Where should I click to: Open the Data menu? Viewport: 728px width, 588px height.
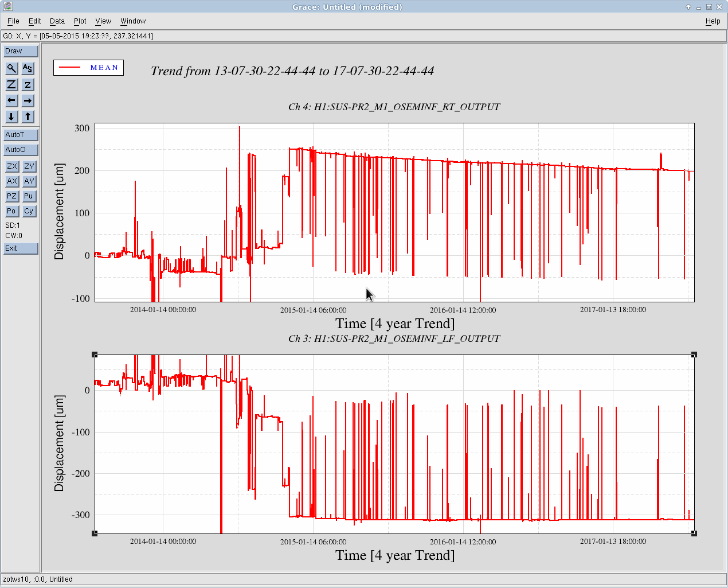[57, 21]
